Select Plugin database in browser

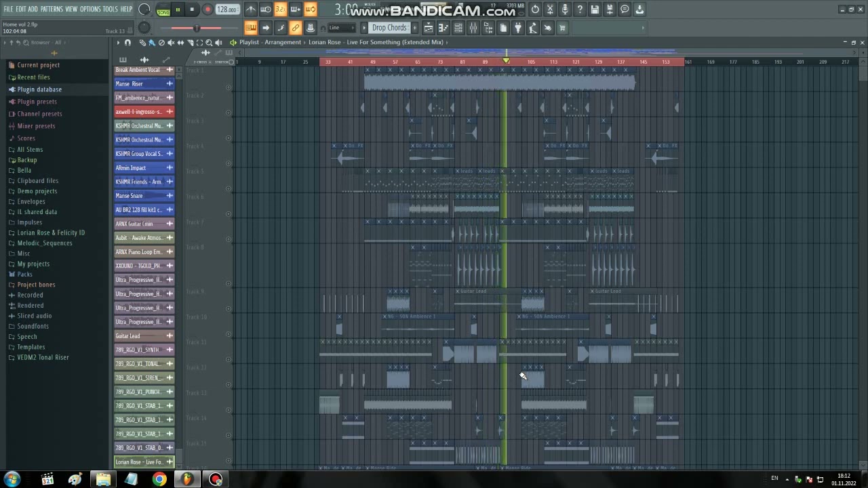tap(39, 89)
